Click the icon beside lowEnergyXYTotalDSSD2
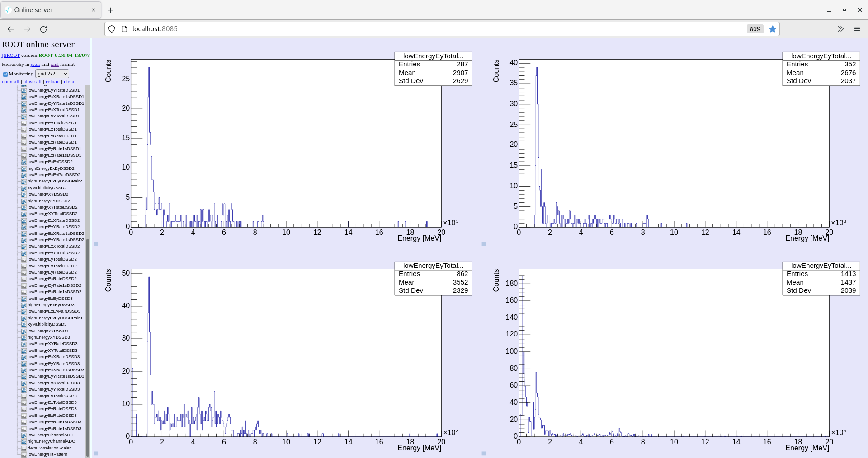 24,214
